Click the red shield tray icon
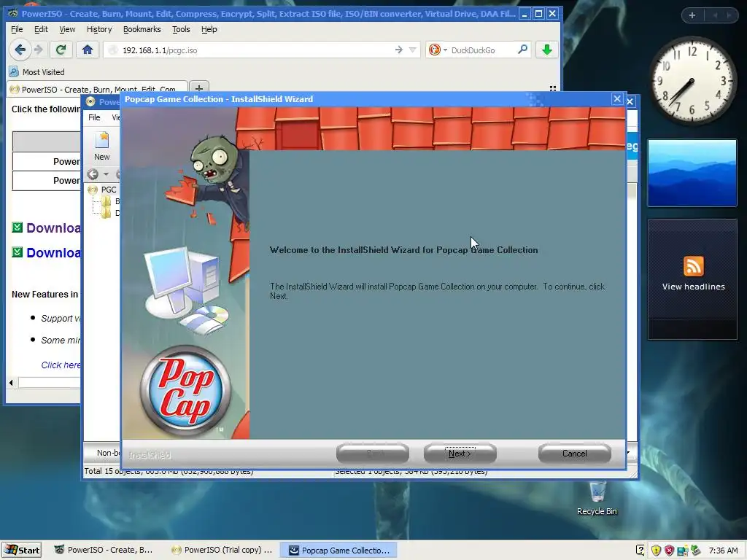 coord(670,551)
